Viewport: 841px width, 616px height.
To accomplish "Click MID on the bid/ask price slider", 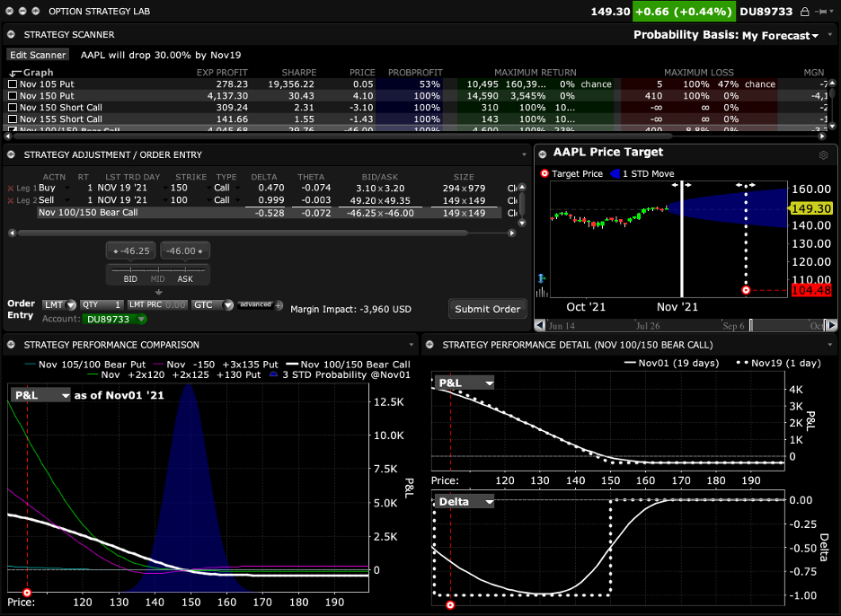I will pyautogui.click(x=158, y=279).
